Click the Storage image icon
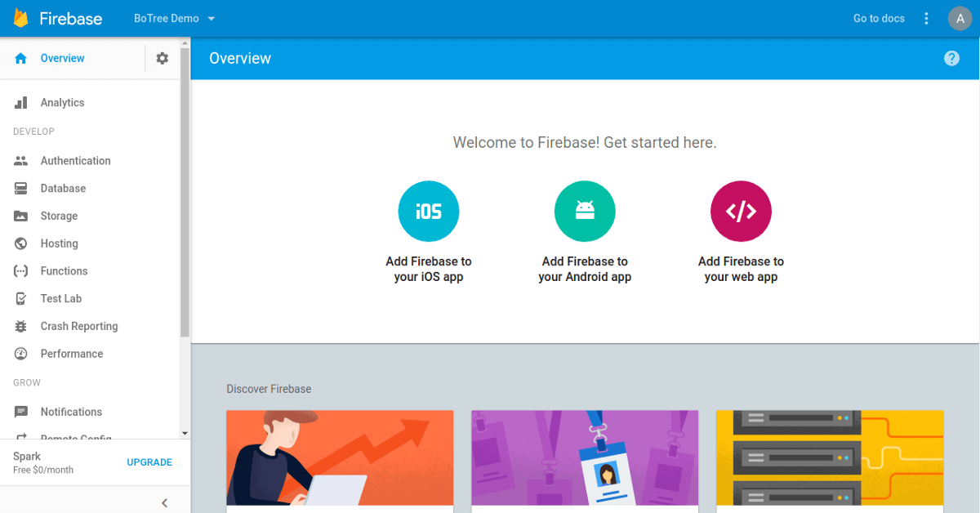This screenshot has width=980, height=513. (21, 216)
